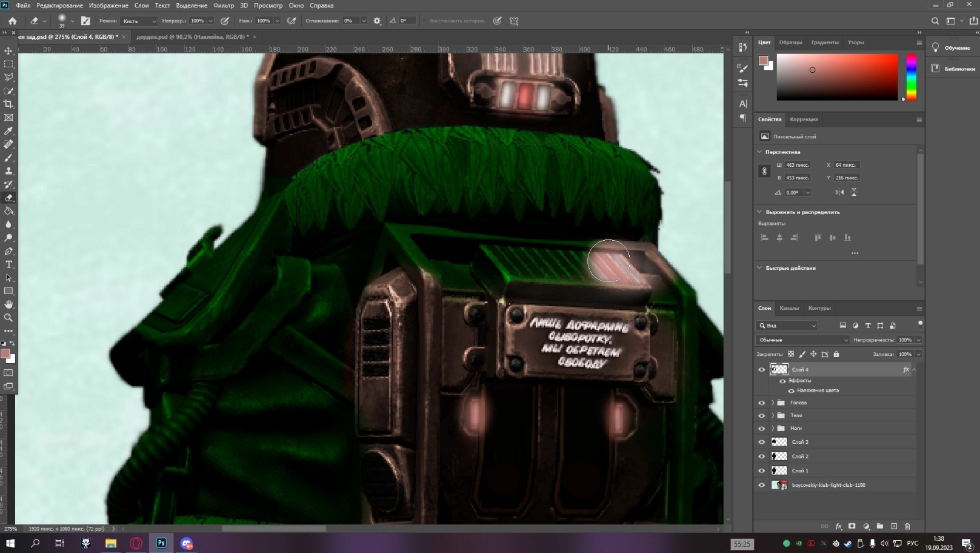
Task: Open blend mode dropdown Обычные
Action: point(803,340)
